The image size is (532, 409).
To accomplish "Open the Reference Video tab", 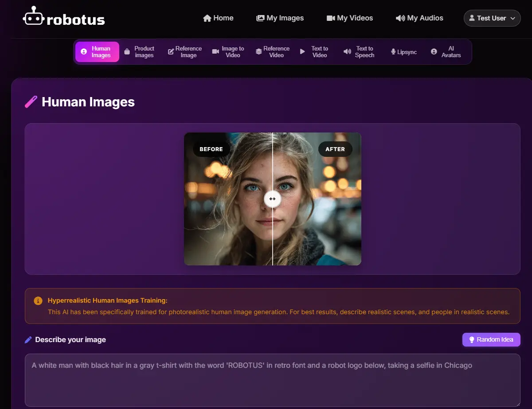I will coord(272,52).
